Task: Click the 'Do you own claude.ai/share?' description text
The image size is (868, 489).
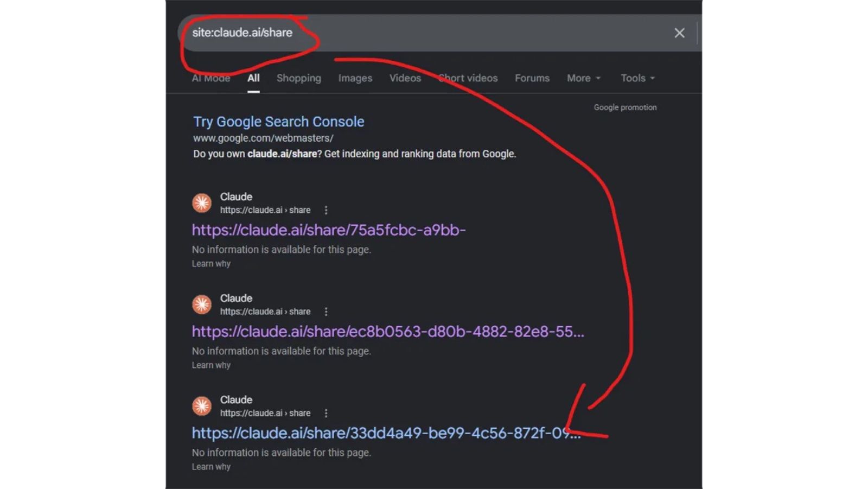Action: [355, 154]
